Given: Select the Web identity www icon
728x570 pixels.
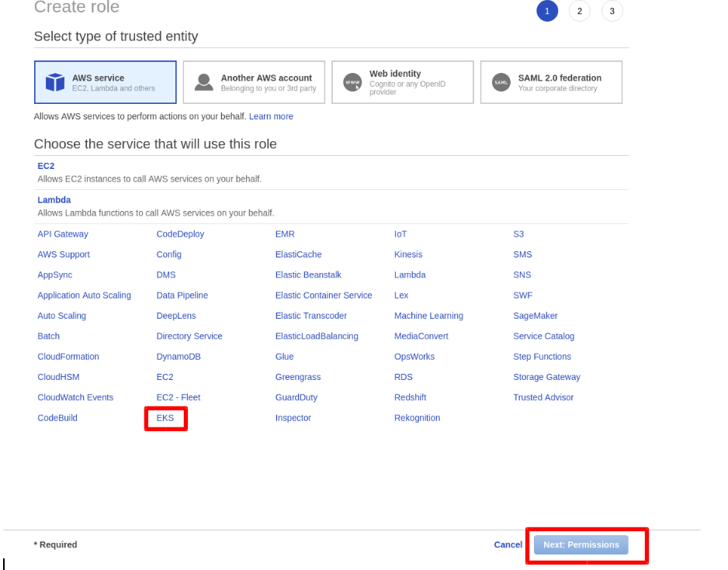Looking at the screenshot, I should (352, 82).
